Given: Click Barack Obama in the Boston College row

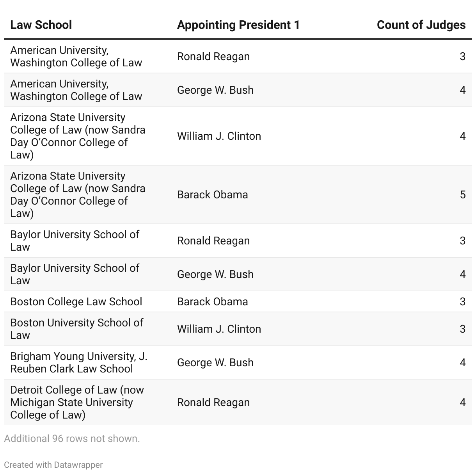Looking at the screenshot, I should pyautogui.click(x=212, y=302).
